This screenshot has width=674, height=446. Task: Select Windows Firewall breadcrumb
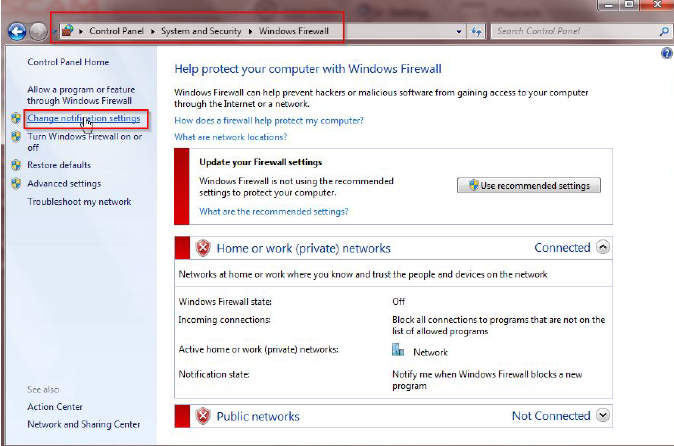coord(294,31)
